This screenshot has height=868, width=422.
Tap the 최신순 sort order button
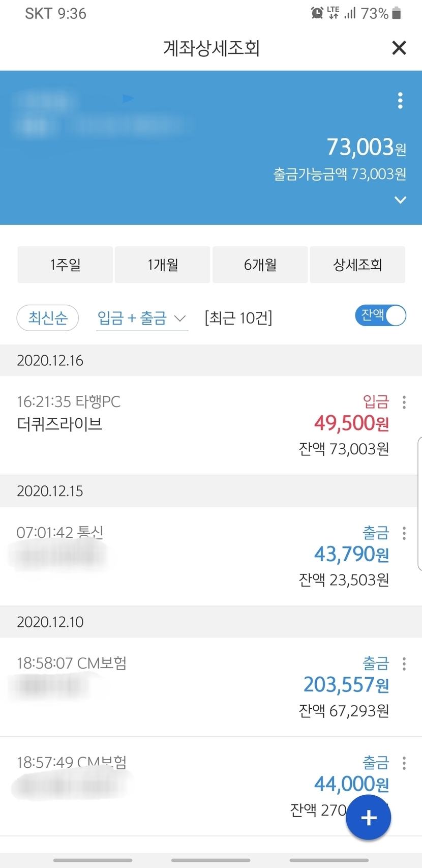point(48,318)
